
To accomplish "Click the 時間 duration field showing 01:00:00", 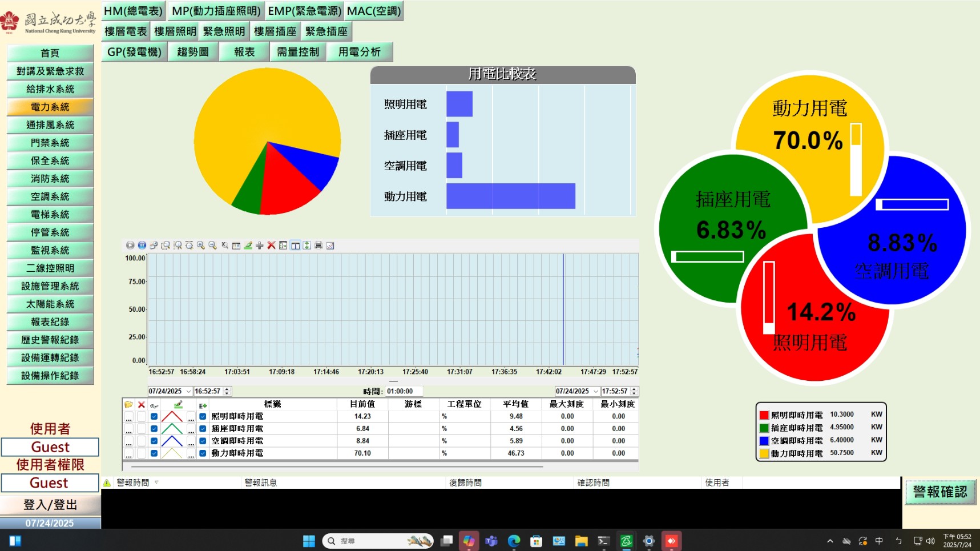I will 404,392.
